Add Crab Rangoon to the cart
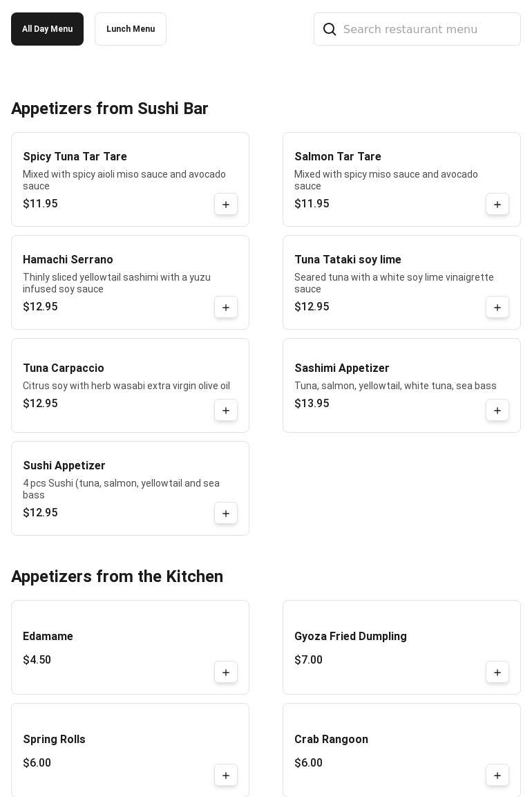 tap(497, 775)
